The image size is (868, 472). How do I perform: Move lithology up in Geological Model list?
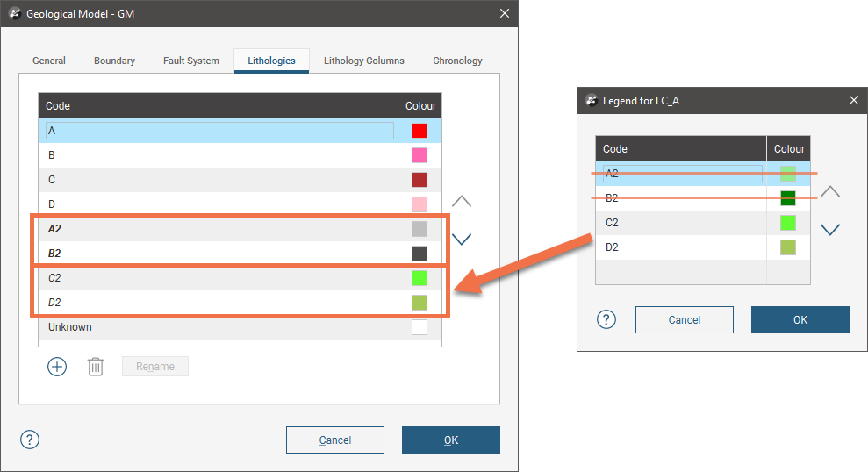click(x=462, y=201)
